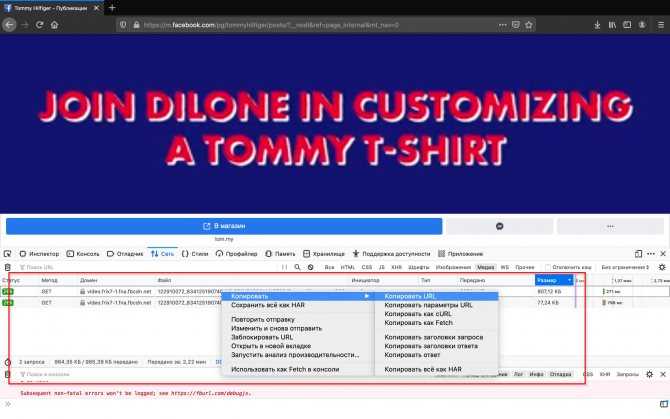Switch to the Хранилище tab

(x=324, y=254)
